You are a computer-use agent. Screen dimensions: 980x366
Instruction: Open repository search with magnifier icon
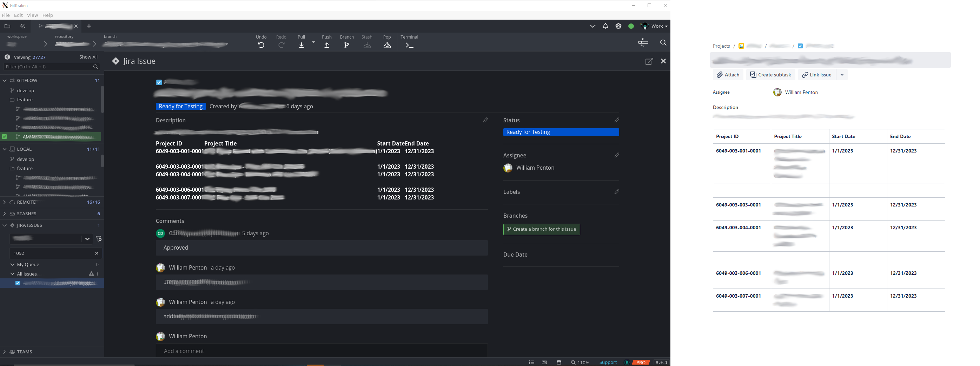(x=663, y=42)
